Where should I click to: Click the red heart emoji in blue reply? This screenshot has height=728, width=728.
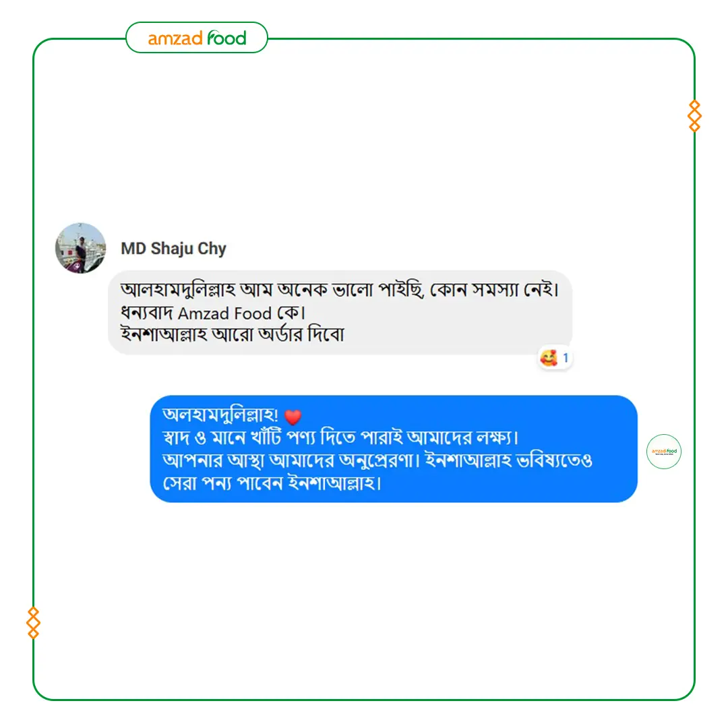293,417
